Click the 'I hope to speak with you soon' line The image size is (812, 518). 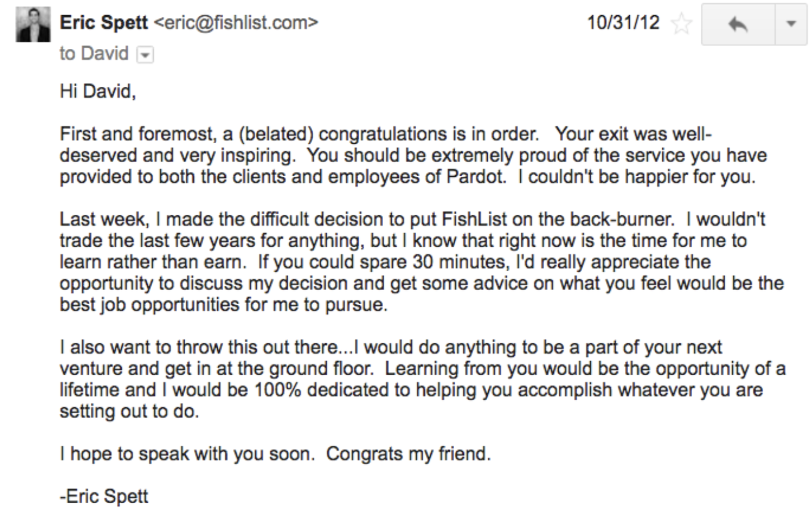(187, 454)
